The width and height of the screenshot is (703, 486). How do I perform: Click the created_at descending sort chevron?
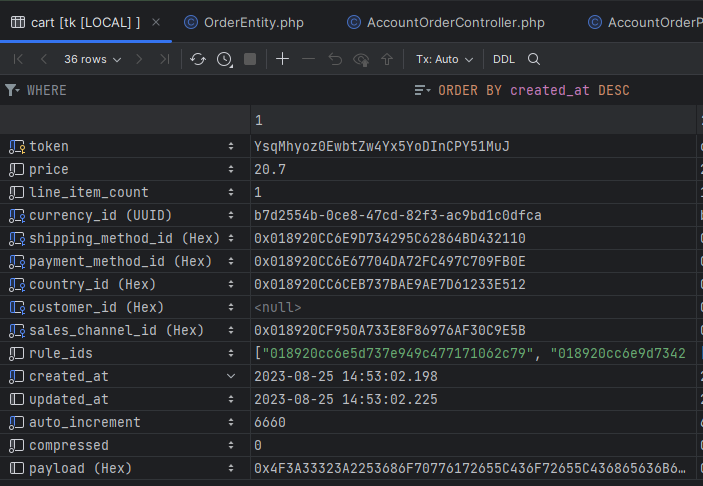pyautogui.click(x=231, y=376)
